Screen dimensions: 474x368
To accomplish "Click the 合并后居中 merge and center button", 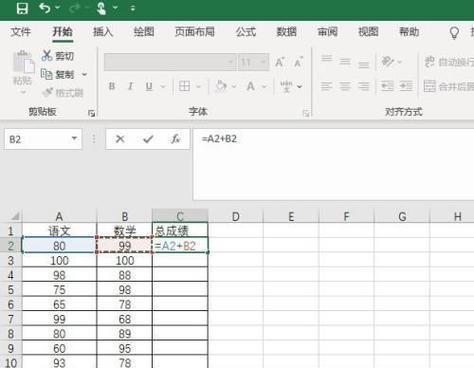I will pos(449,86).
